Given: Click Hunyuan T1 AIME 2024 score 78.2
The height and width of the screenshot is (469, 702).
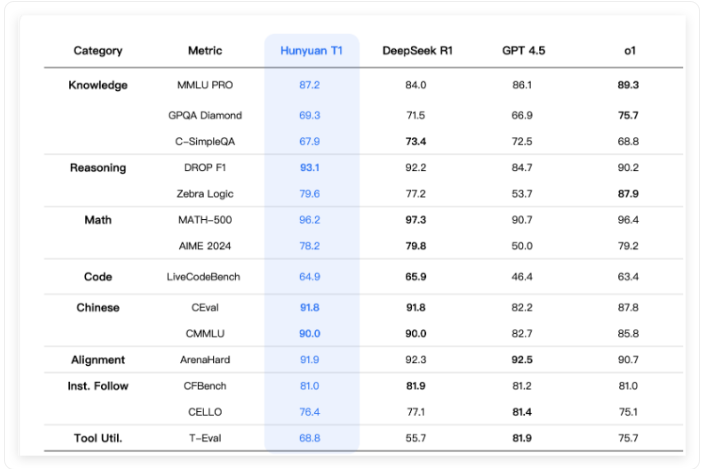Looking at the screenshot, I should click(309, 246).
